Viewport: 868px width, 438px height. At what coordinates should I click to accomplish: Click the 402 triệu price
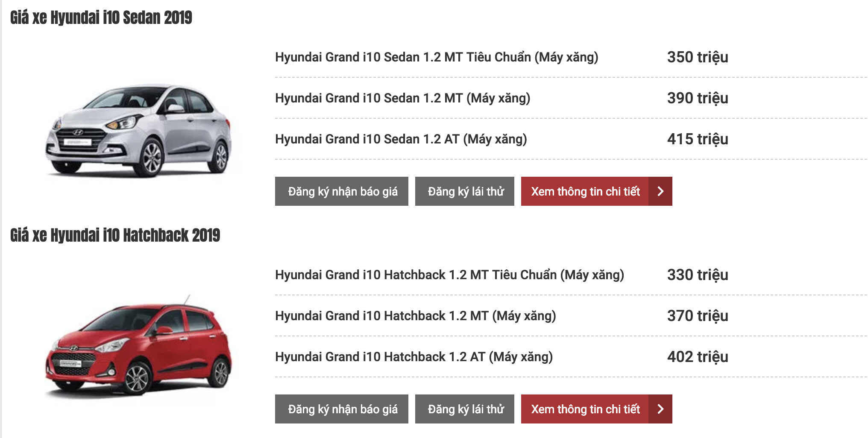pos(698,357)
